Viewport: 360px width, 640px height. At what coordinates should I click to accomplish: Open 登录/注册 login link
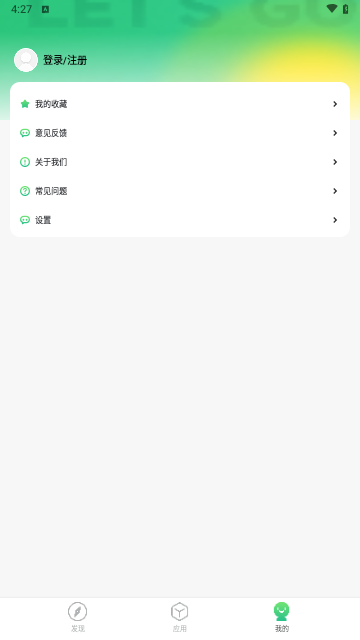65,60
